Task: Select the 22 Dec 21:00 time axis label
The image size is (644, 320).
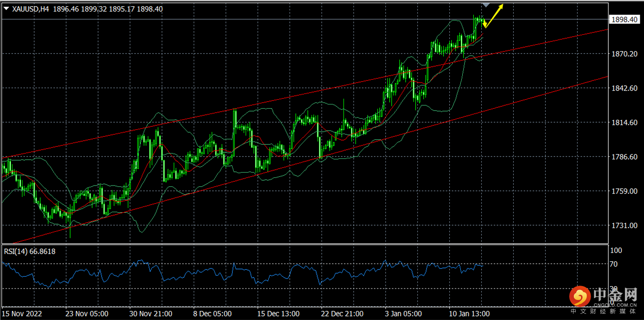Action: point(342,314)
